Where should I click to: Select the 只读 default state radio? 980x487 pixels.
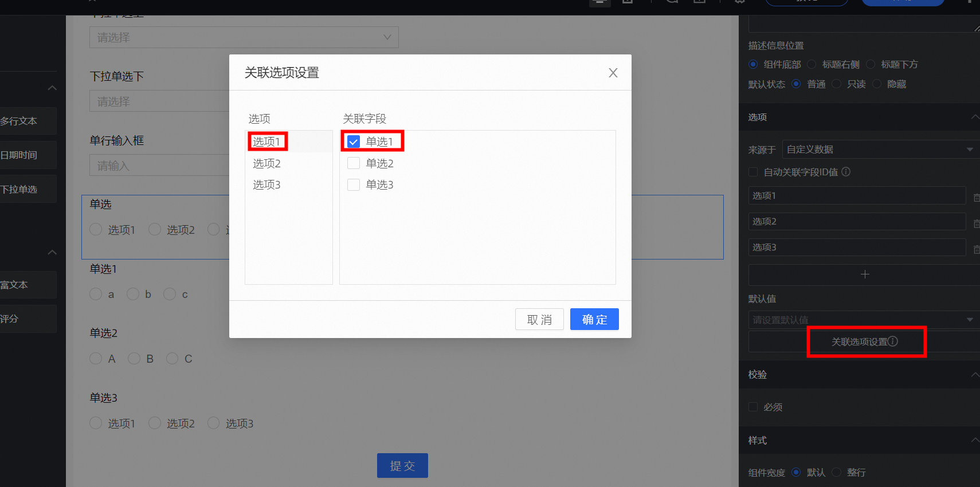pos(836,84)
